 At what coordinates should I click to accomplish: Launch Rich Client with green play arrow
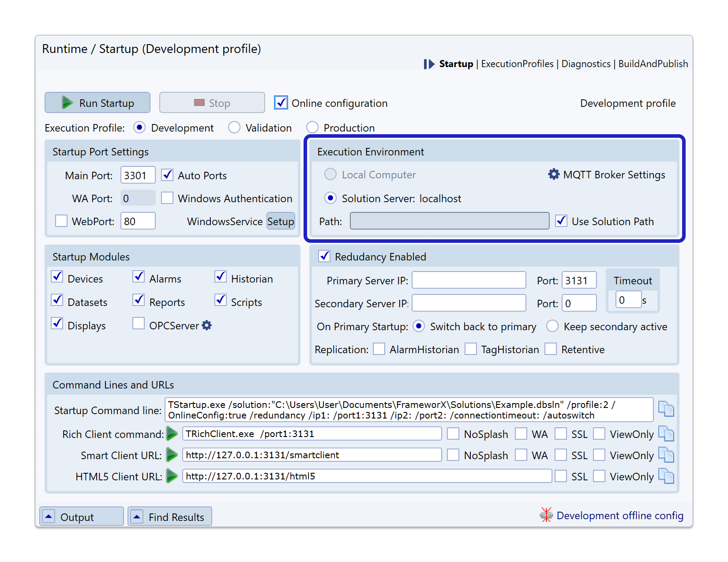click(172, 434)
